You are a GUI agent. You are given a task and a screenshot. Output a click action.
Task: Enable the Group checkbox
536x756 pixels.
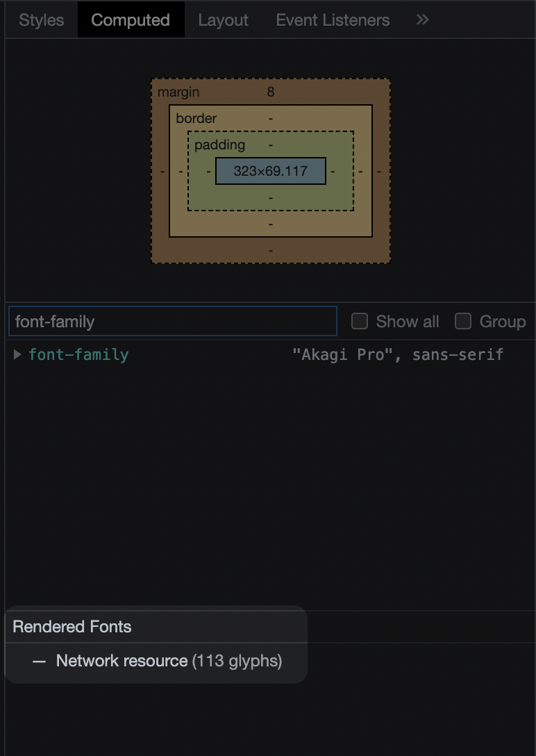tap(463, 321)
